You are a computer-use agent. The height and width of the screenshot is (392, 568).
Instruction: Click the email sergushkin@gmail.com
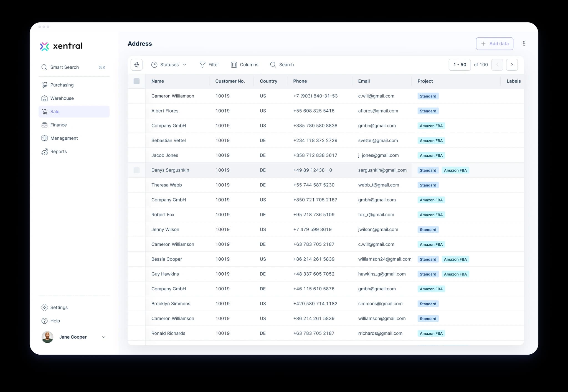(x=382, y=170)
